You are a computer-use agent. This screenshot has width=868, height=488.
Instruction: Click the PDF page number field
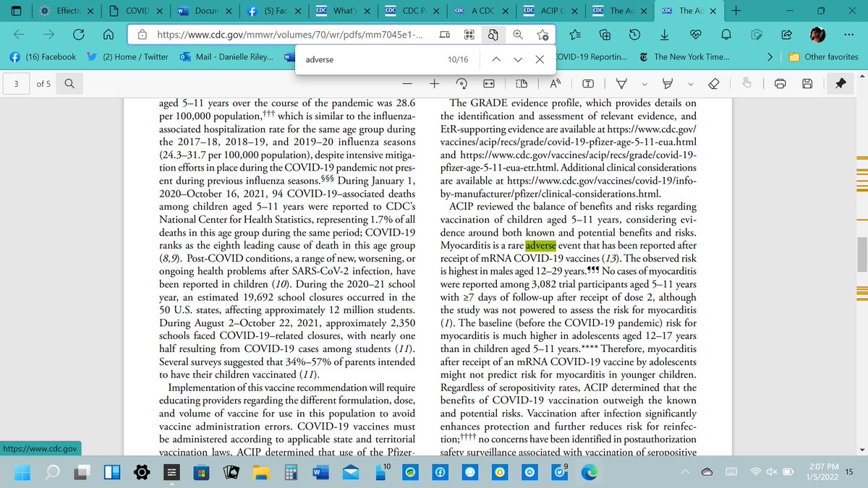[17, 84]
